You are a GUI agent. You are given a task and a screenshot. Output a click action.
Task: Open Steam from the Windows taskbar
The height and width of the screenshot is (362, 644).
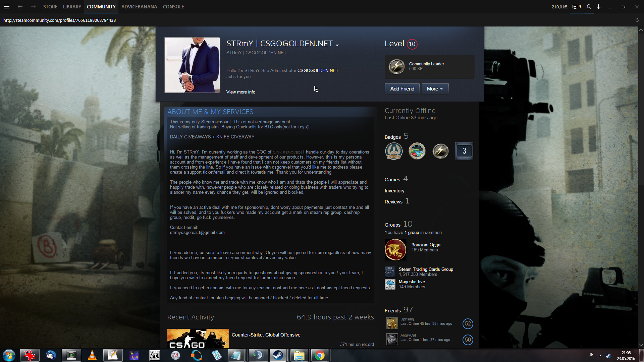point(278,355)
